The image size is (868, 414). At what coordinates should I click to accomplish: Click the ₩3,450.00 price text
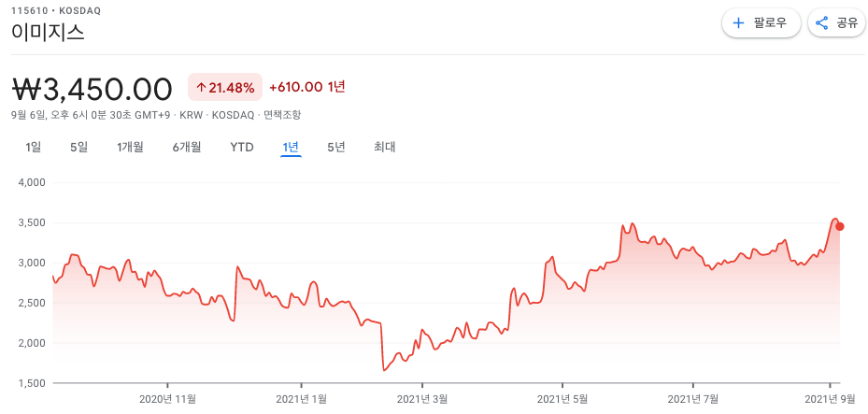pos(92,89)
